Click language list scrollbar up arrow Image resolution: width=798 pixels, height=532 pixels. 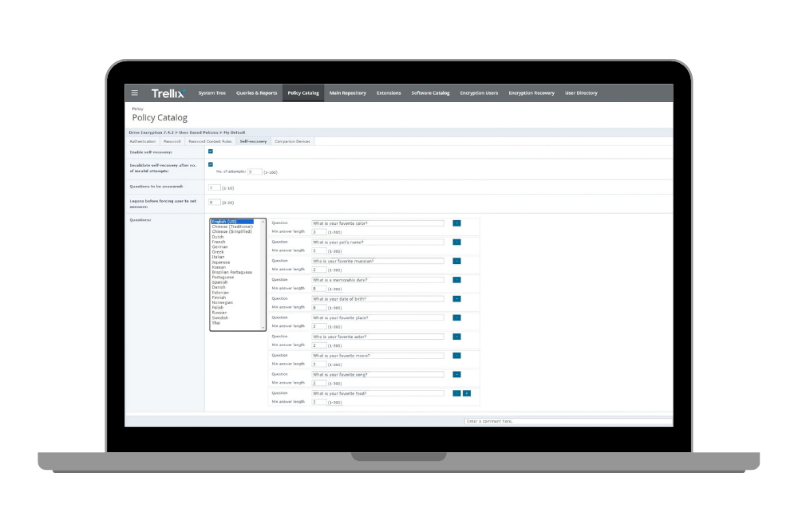(x=263, y=222)
